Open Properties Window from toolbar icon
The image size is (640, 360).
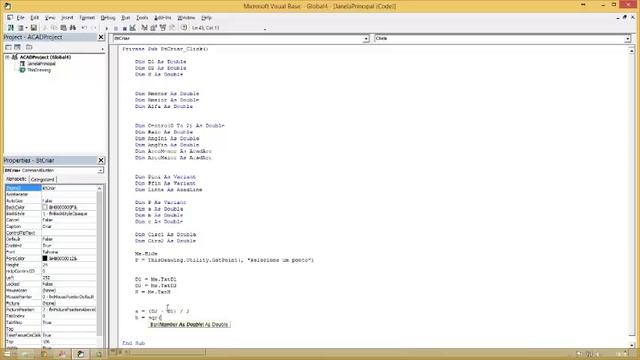(x=153, y=28)
